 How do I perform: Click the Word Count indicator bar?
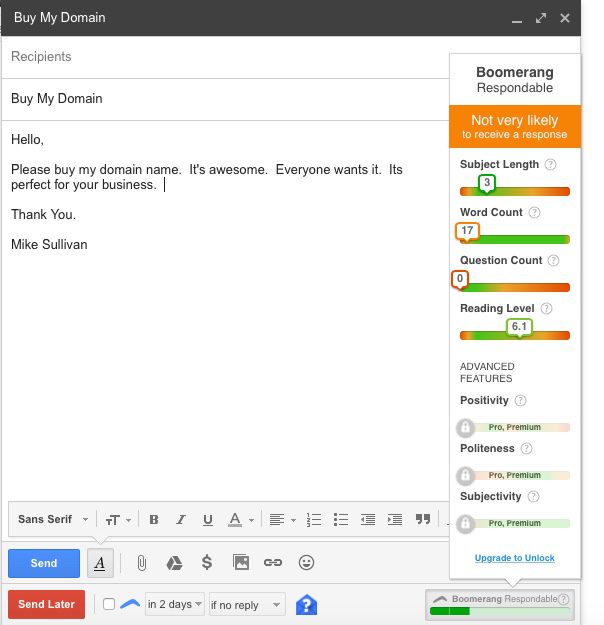tap(515, 239)
